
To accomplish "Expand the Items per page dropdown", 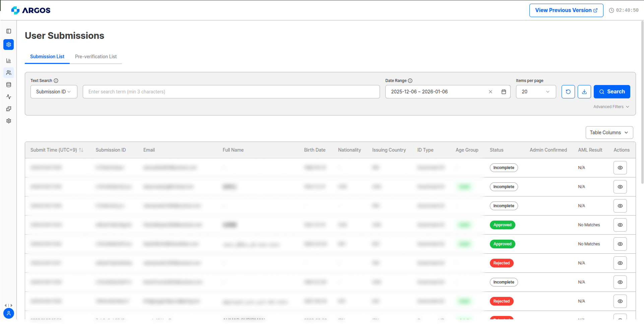I will tap(536, 91).
